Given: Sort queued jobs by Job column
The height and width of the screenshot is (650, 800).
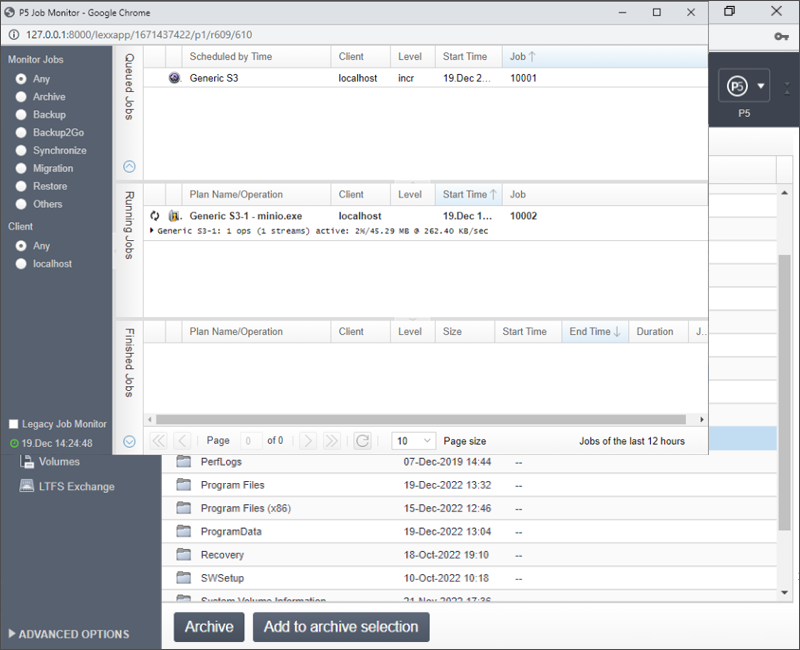Looking at the screenshot, I should [605, 57].
